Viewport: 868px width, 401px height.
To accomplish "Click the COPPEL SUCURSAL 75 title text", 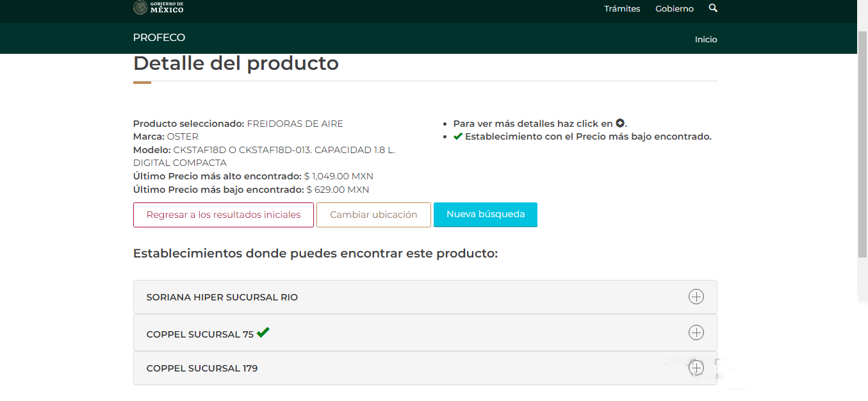I will point(200,334).
